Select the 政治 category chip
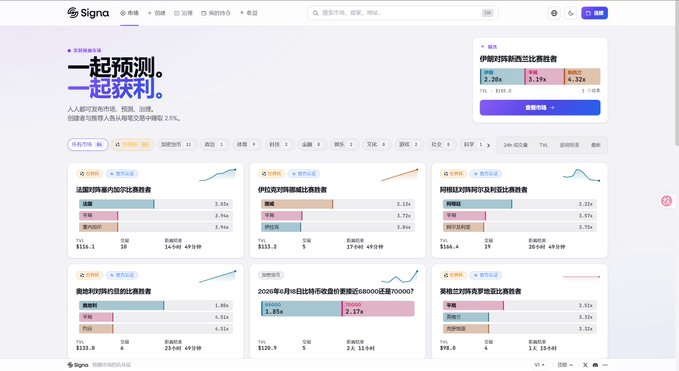The image size is (679, 371). pyautogui.click(x=214, y=145)
